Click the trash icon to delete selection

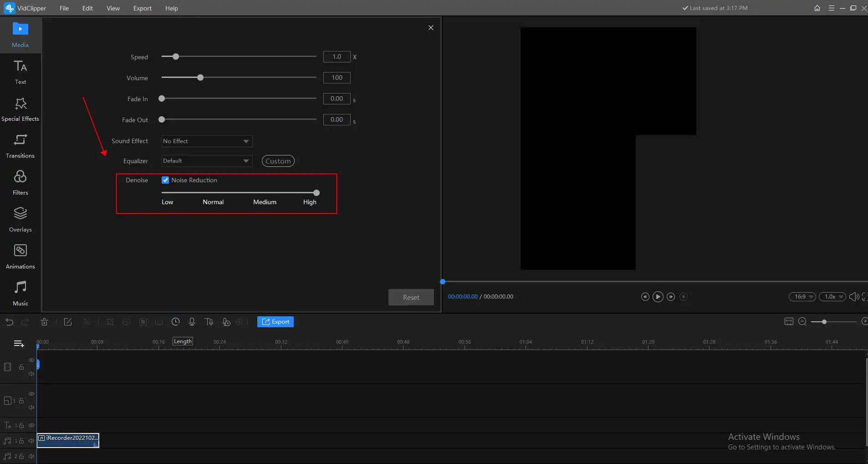click(44, 322)
